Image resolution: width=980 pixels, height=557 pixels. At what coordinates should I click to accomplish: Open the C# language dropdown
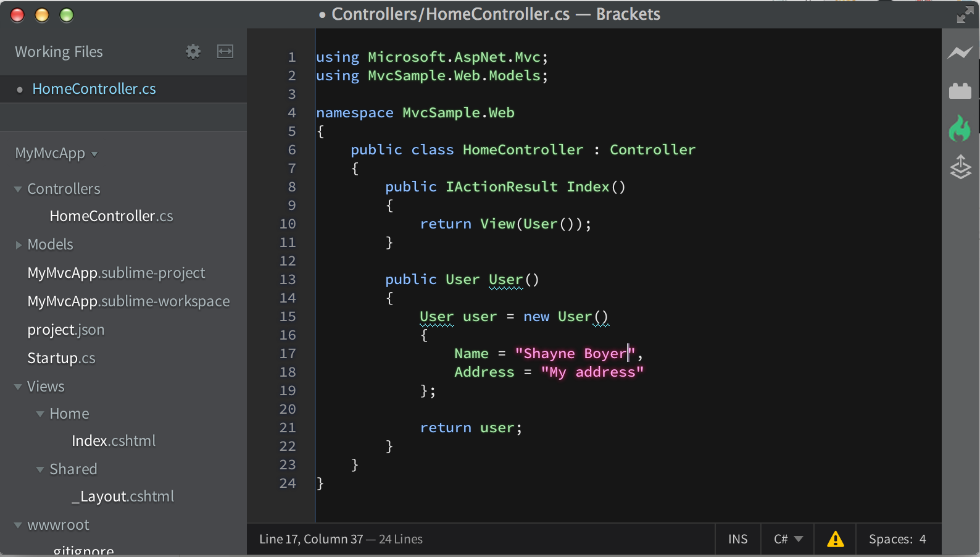pos(788,539)
